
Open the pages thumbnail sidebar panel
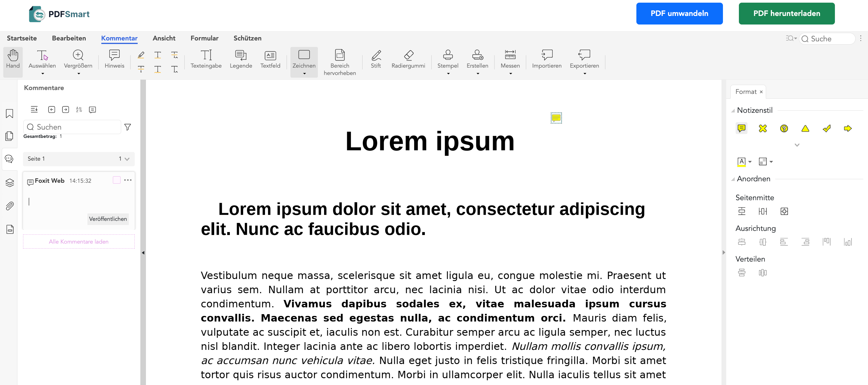pos(9,136)
